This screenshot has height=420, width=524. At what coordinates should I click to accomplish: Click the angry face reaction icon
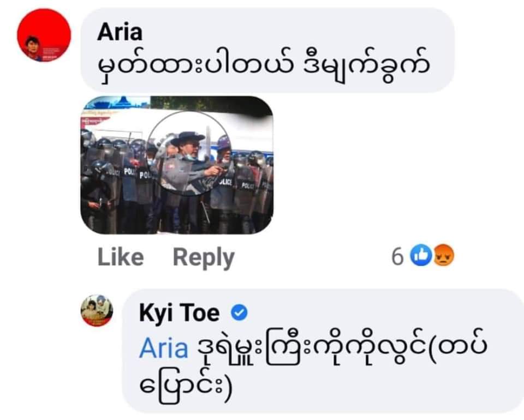[x=443, y=255]
